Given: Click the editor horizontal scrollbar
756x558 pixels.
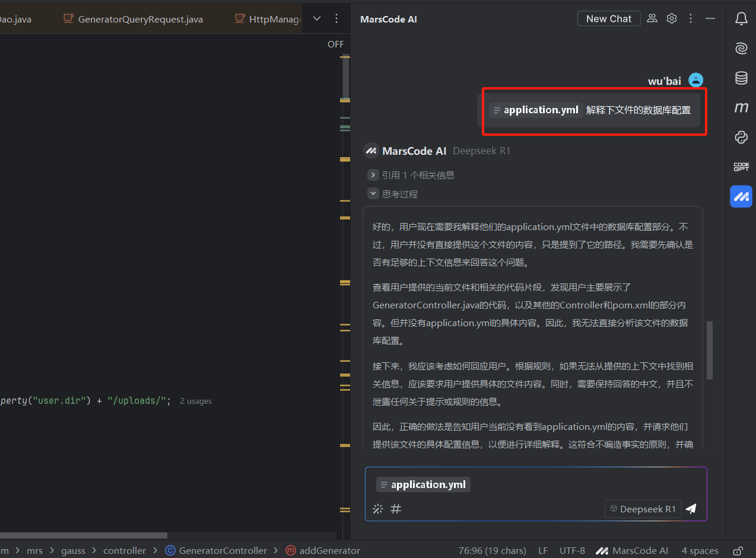Looking at the screenshot, I should [83, 535].
